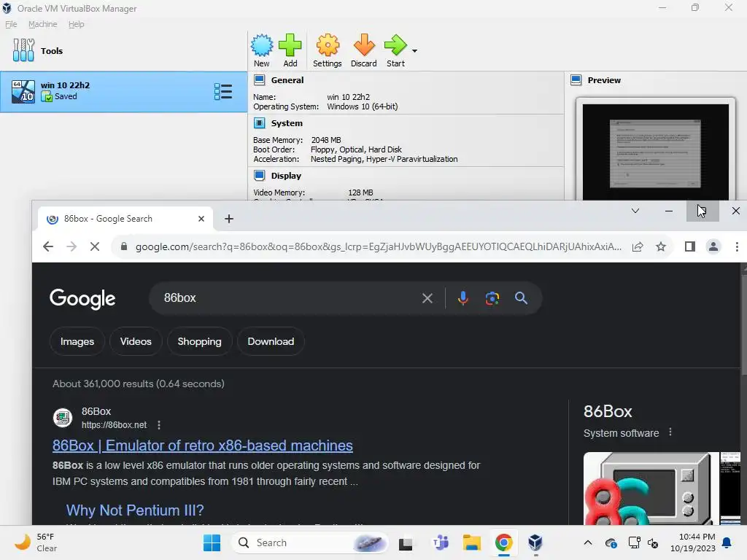
Task: Open more options in the 86Box knowledge panel
Action: coord(670,432)
